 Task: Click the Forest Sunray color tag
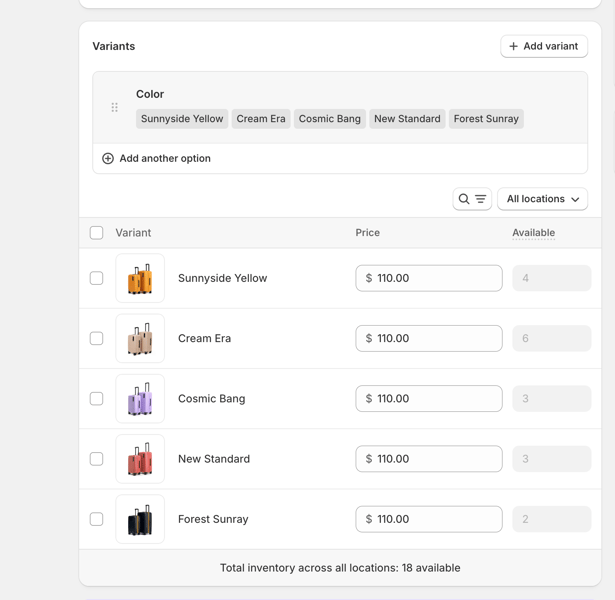pyautogui.click(x=486, y=119)
